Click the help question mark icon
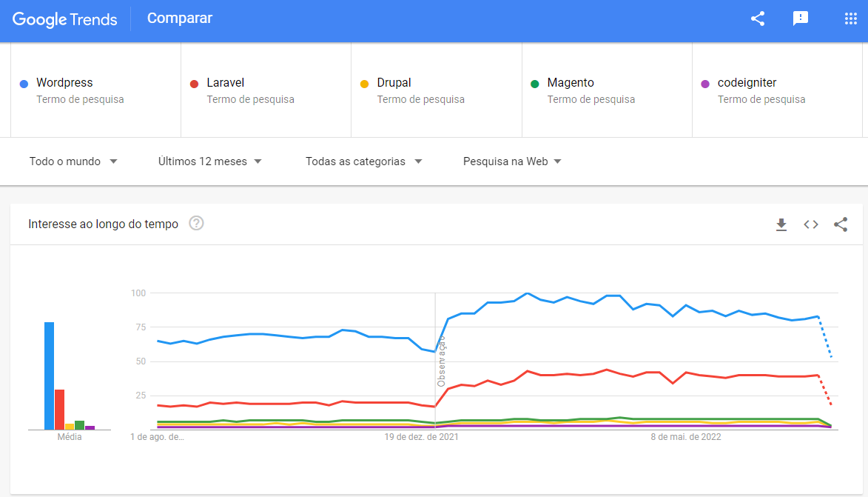Image resolution: width=868 pixels, height=497 pixels. coord(196,224)
